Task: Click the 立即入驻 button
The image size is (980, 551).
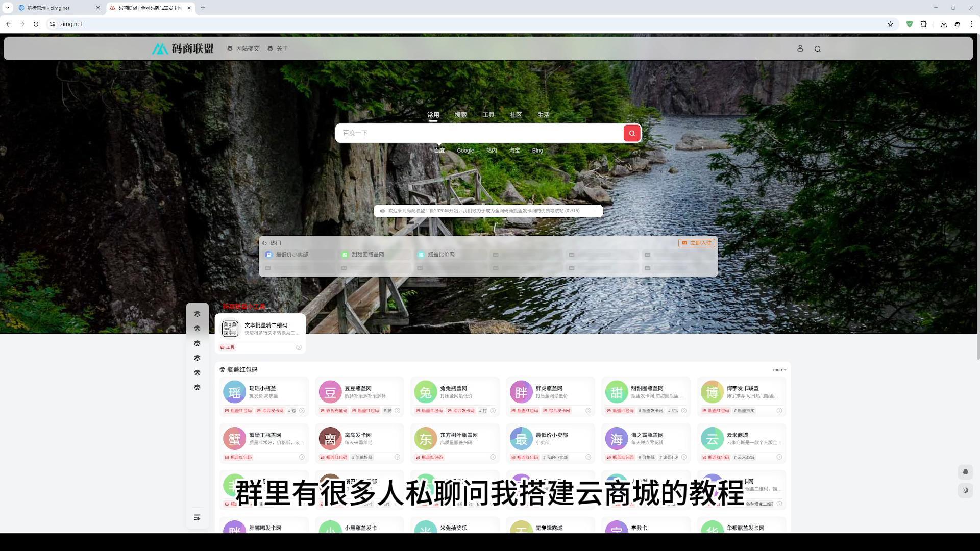Action: pyautogui.click(x=696, y=243)
